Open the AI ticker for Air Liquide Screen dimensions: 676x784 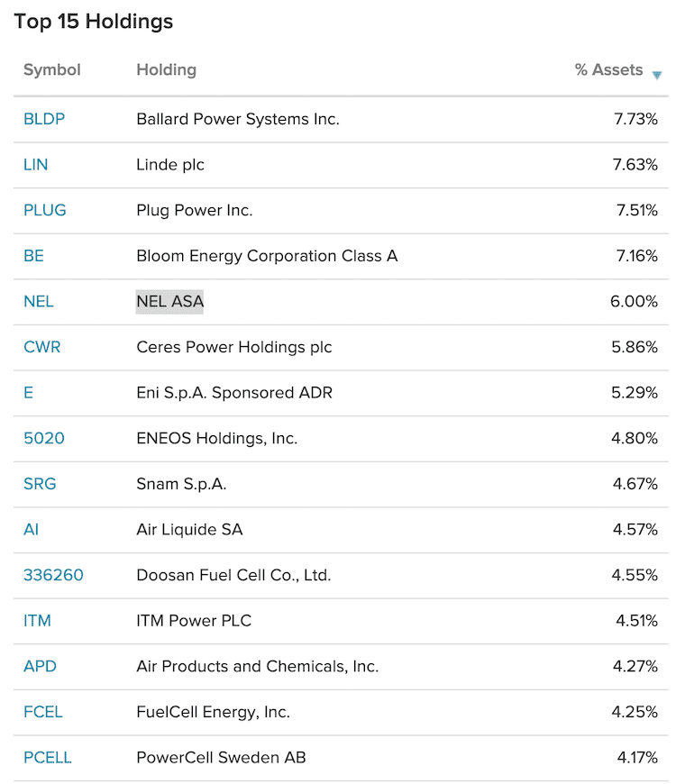point(31,530)
